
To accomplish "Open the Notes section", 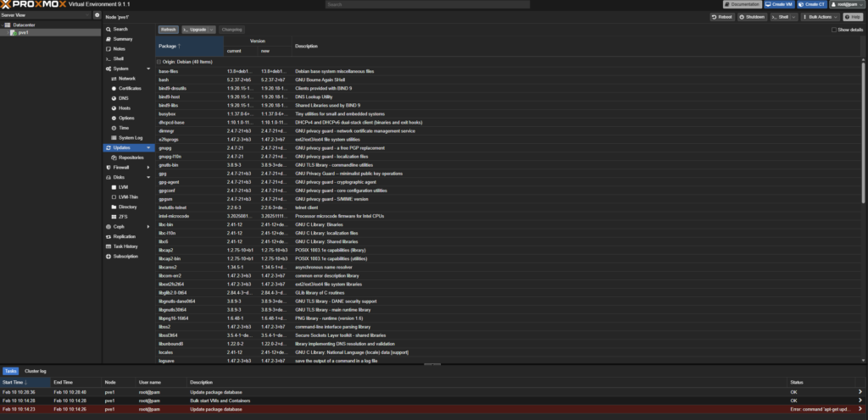I will click(x=119, y=49).
